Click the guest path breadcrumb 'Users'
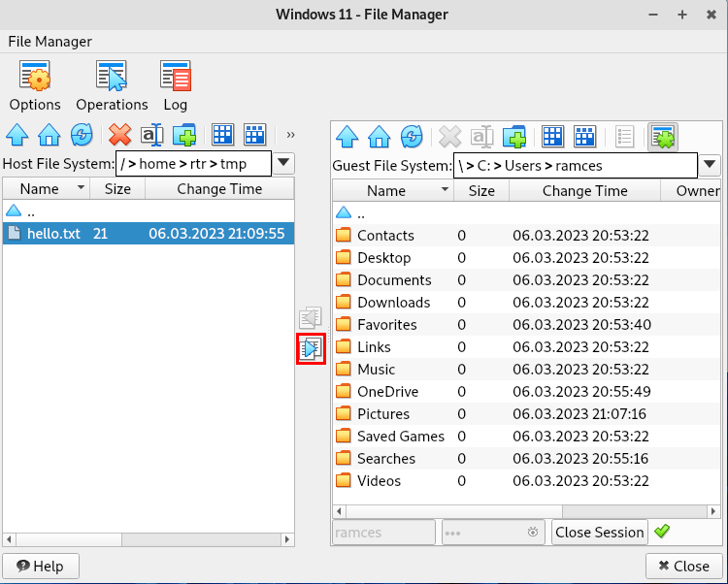Screen dimensions: 728x584 tap(523, 166)
